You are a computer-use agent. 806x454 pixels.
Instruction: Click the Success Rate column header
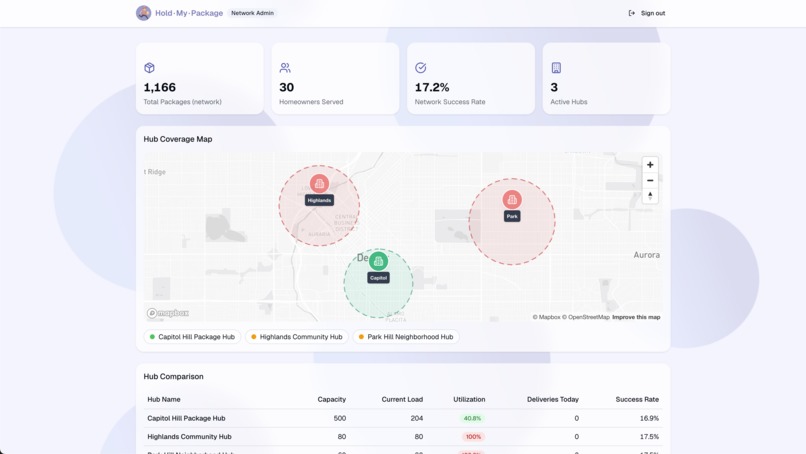637,399
